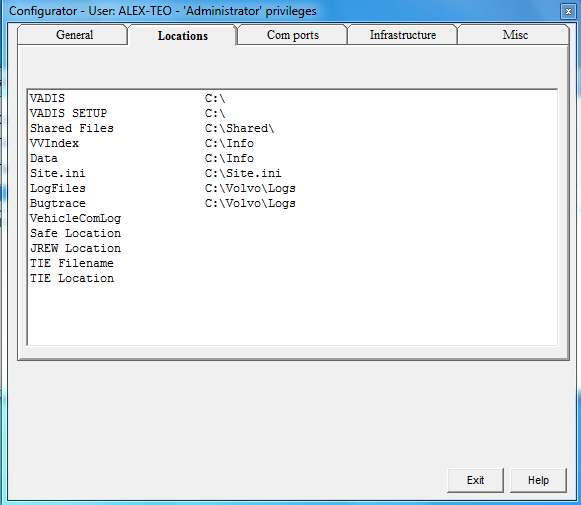Pick the Data location row
The height and width of the screenshot is (505, 581).
[x=292, y=159]
